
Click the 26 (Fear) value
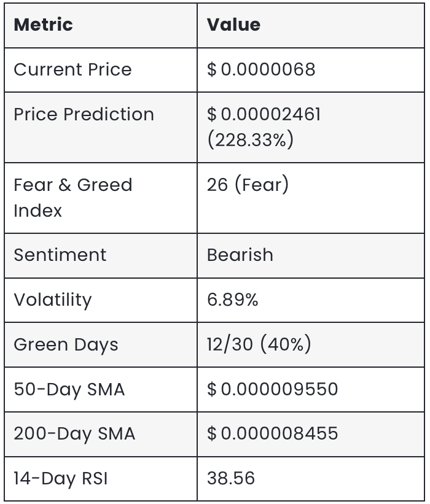tap(248, 185)
